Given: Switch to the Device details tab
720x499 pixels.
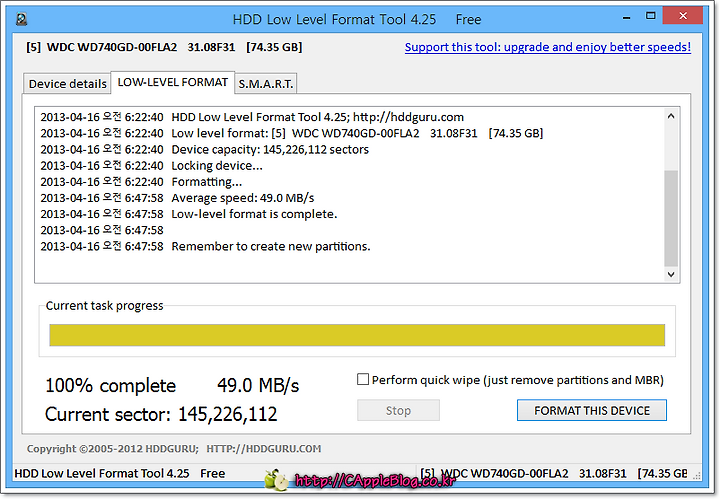Looking at the screenshot, I should (x=68, y=84).
